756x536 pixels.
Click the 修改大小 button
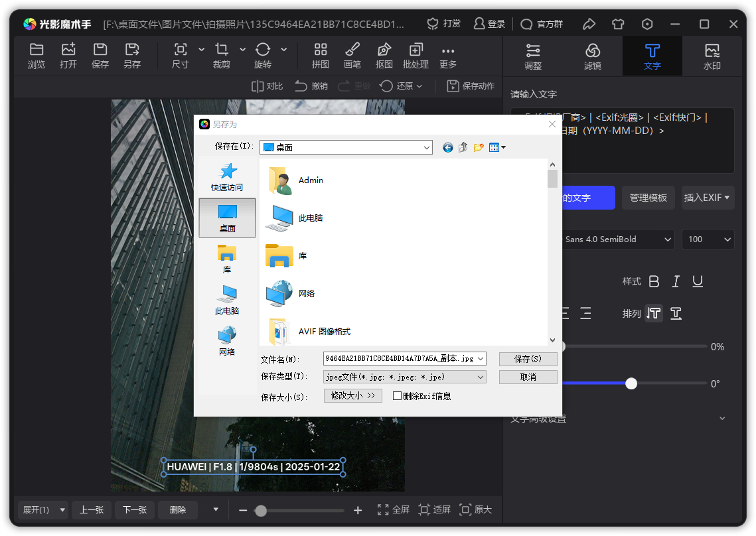352,395
